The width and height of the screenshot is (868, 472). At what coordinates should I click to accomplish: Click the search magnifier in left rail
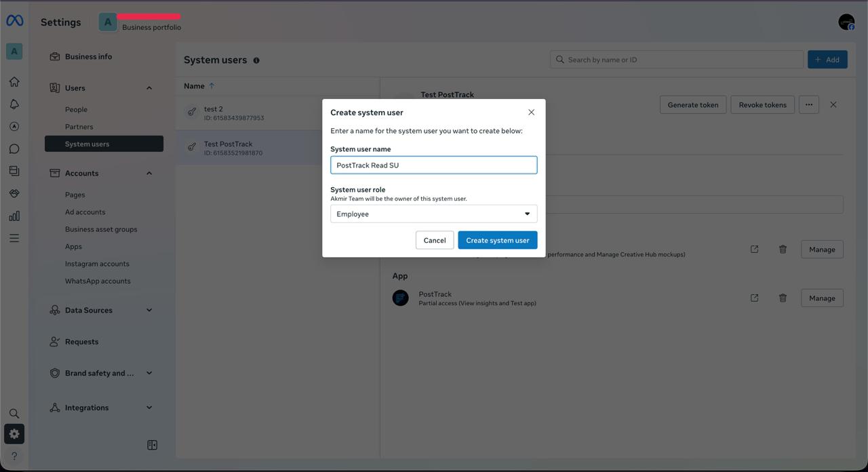pyautogui.click(x=14, y=413)
